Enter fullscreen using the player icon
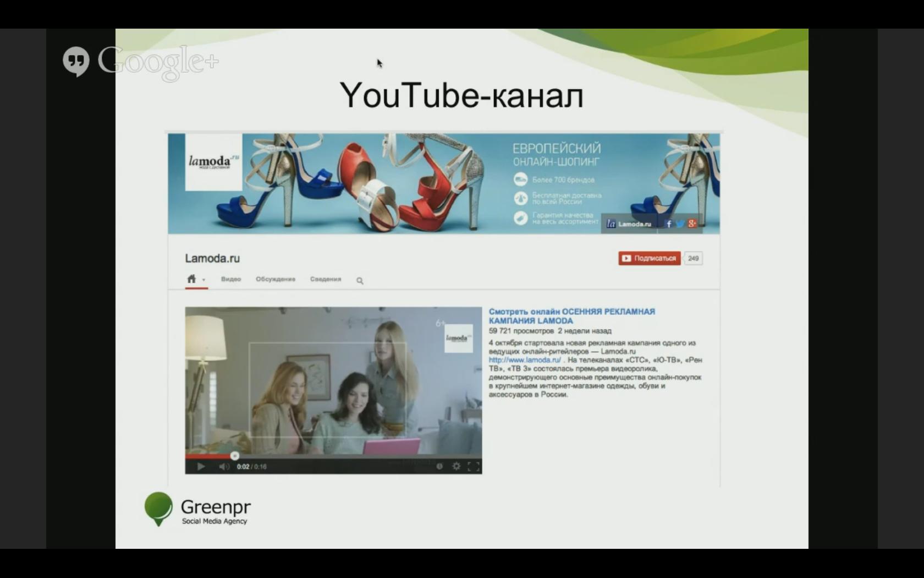 point(473,466)
